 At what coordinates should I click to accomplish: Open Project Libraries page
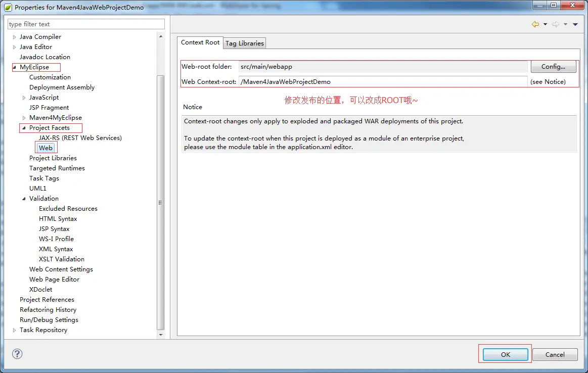(53, 158)
